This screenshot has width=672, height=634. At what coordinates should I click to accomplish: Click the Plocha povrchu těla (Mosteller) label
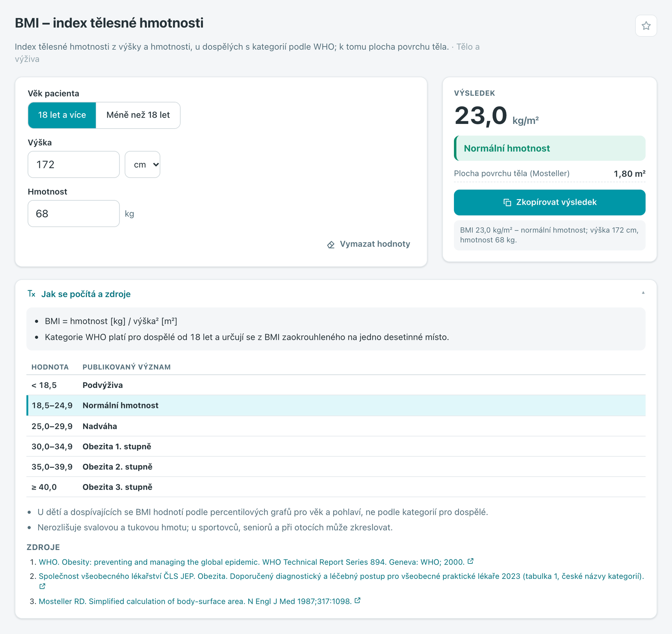[x=511, y=173]
